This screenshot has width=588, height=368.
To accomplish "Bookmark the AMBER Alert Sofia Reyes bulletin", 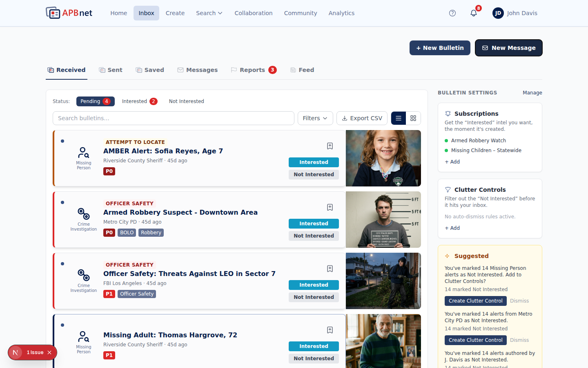I will pos(330,146).
